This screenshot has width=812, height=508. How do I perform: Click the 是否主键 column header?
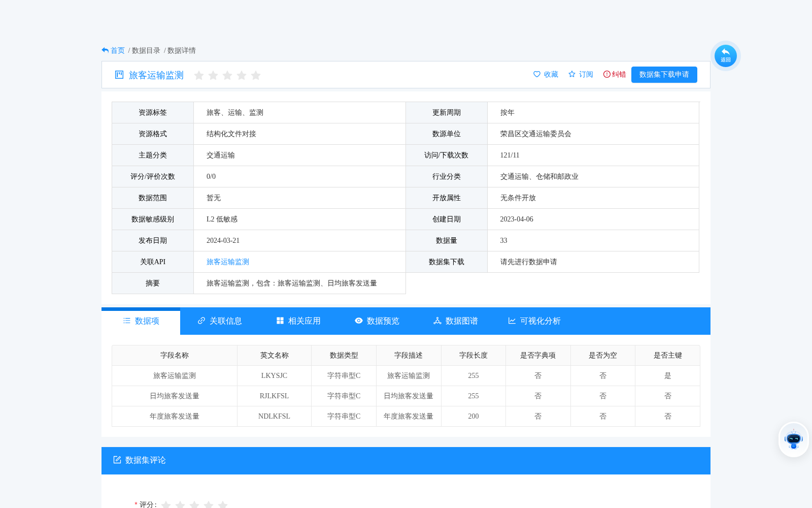click(x=668, y=355)
